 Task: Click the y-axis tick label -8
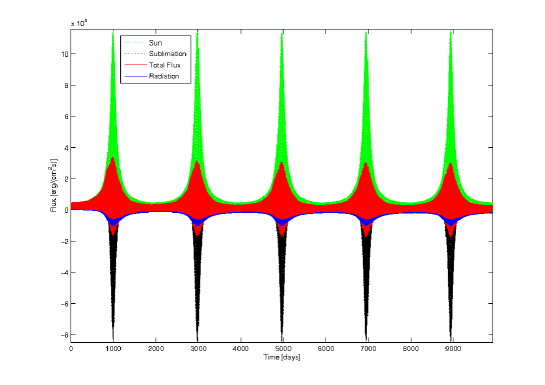click(x=64, y=335)
